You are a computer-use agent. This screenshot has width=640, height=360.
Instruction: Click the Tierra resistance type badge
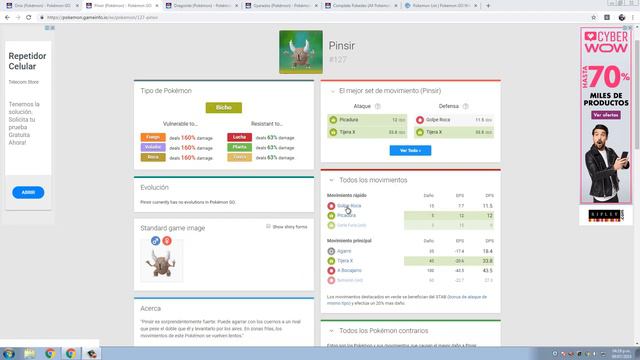pyautogui.click(x=240, y=157)
